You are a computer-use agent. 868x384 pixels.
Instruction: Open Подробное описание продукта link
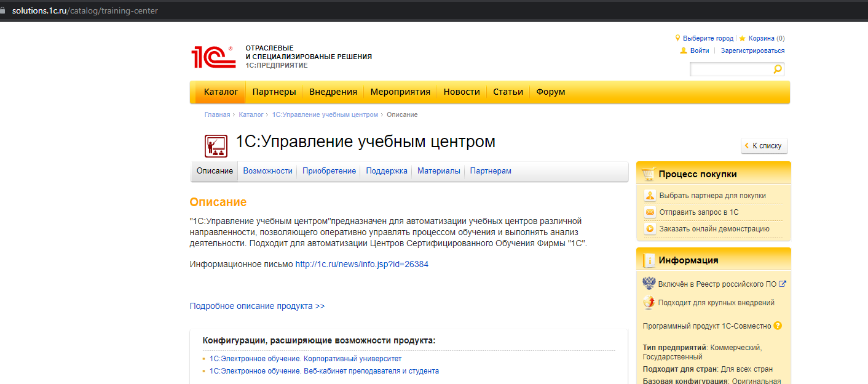(x=257, y=306)
